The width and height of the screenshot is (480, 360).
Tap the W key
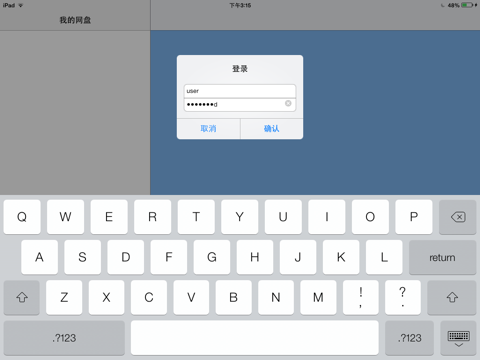[65, 217]
